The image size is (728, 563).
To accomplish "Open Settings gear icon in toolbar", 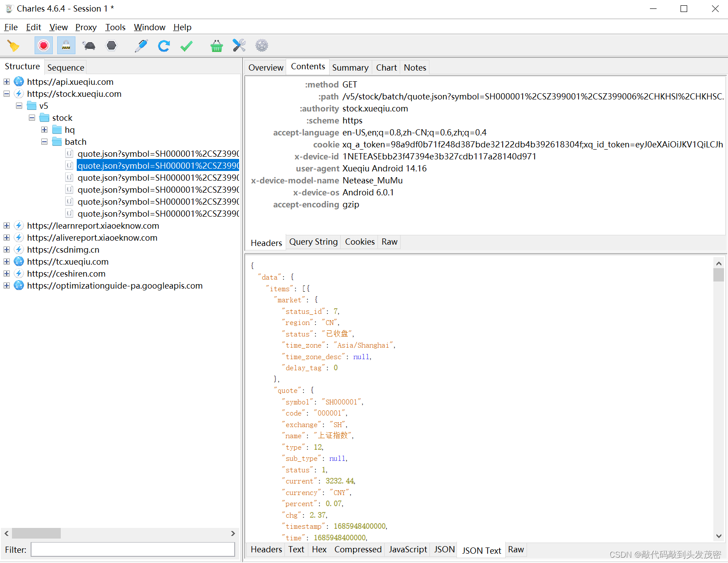I will [262, 45].
